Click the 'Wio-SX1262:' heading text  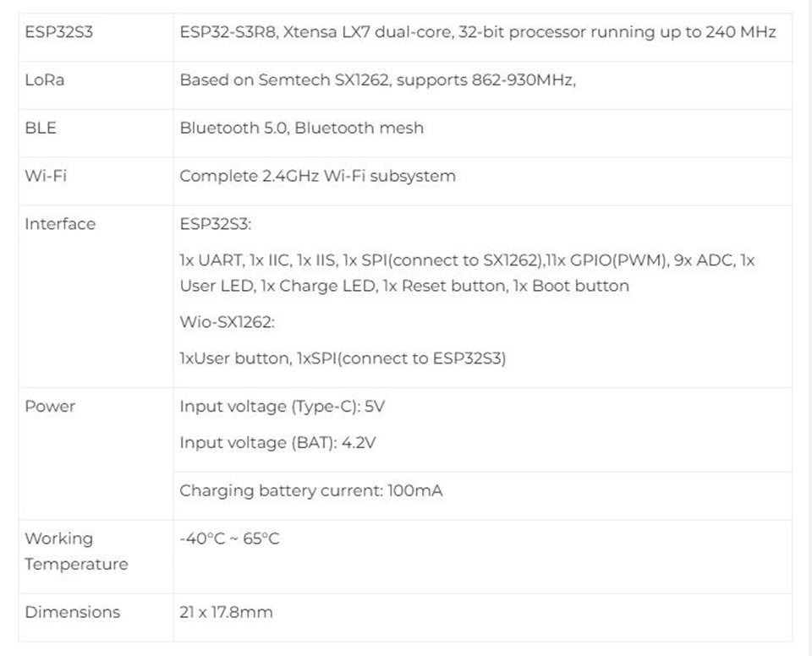pos(227,322)
